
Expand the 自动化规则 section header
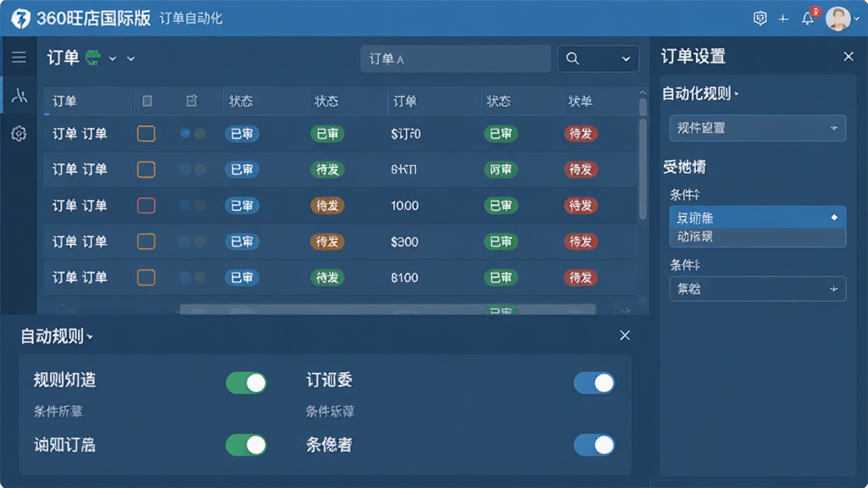(700, 93)
